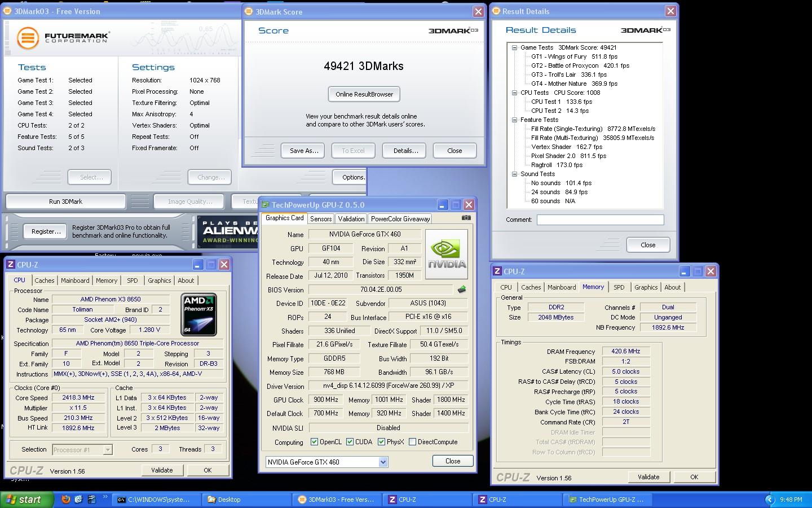This screenshot has height=508, width=812.
Task: Minimize the GPU-Z window
Action: coord(443,204)
